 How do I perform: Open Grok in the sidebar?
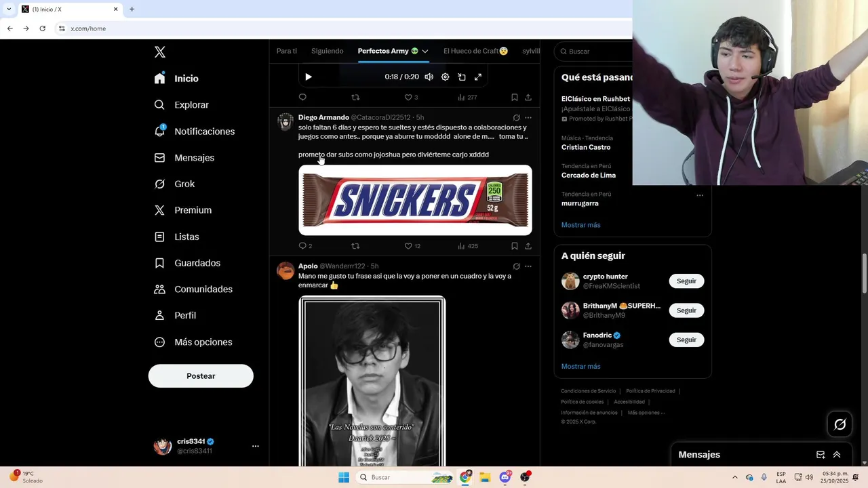(x=174, y=184)
